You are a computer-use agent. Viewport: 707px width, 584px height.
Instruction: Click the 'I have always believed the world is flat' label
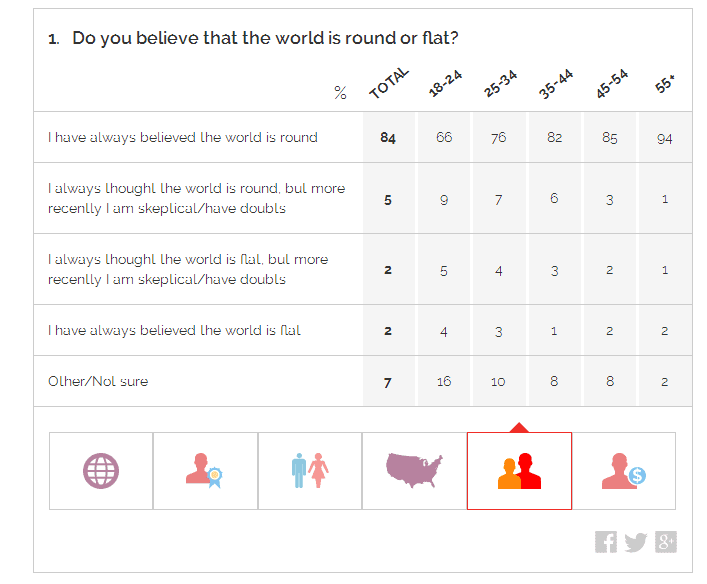point(174,331)
